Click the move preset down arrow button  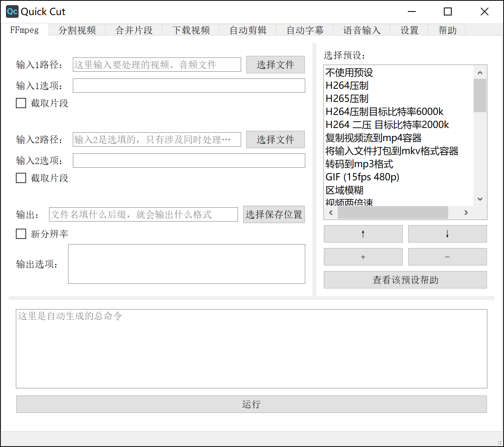(447, 234)
